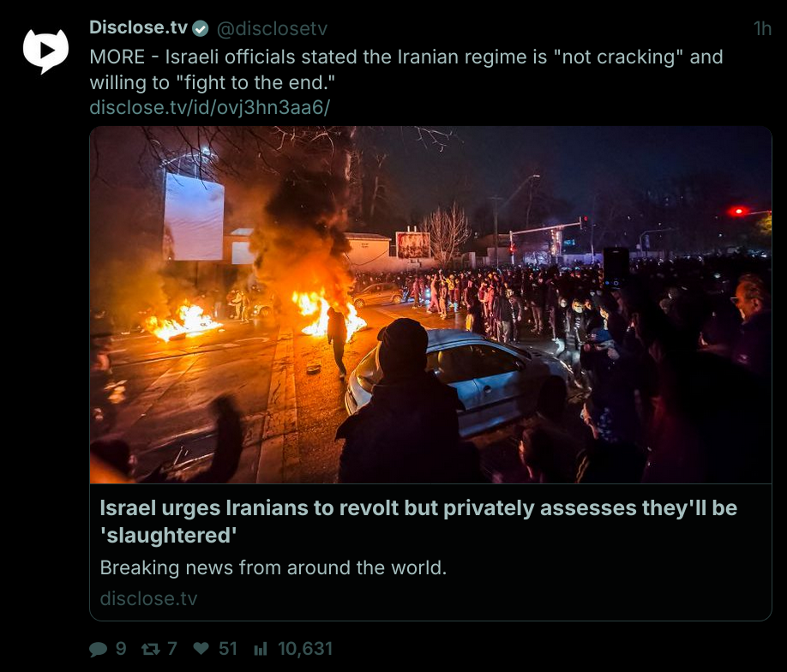Repost using the retweet arrows icon
787x672 pixels.
pyautogui.click(x=151, y=650)
